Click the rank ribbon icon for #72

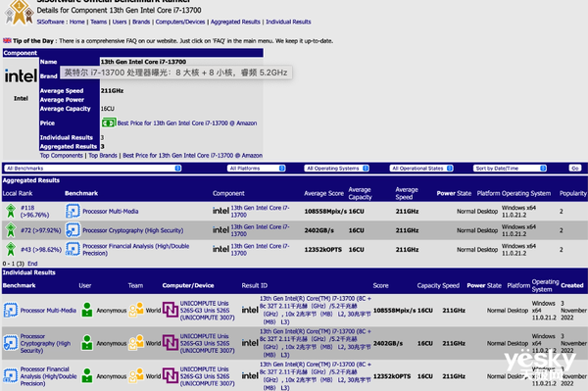(x=11, y=230)
